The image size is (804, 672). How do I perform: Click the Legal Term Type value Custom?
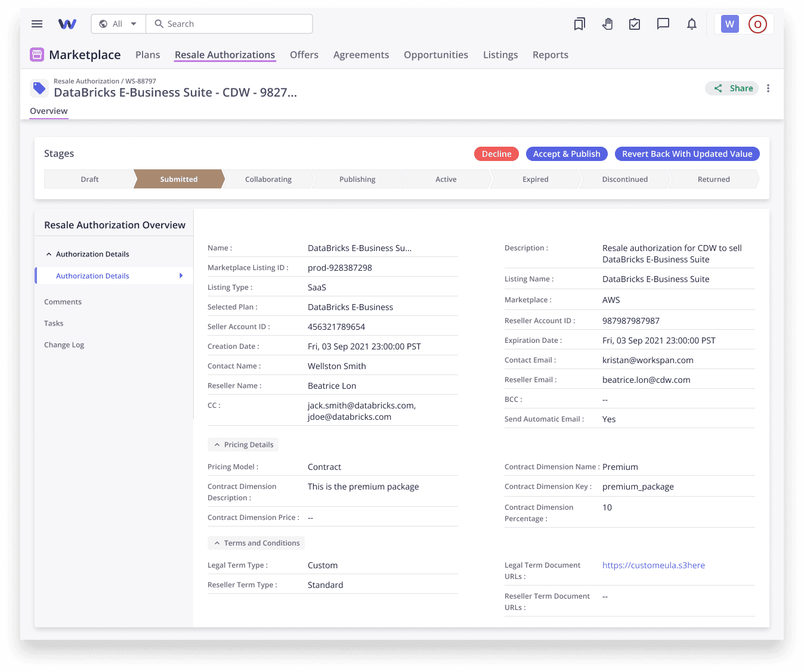tap(323, 565)
